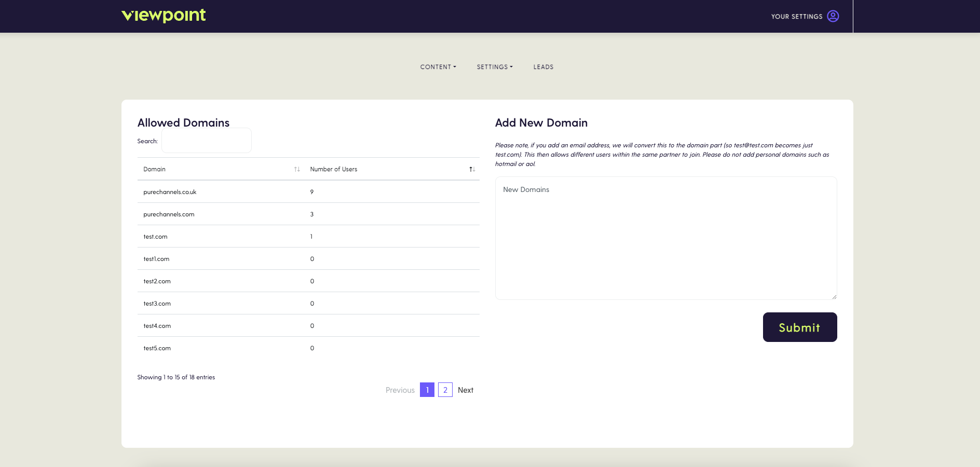Image resolution: width=980 pixels, height=467 pixels.
Task: Click the Domain column header
Action: click(221, 169)
